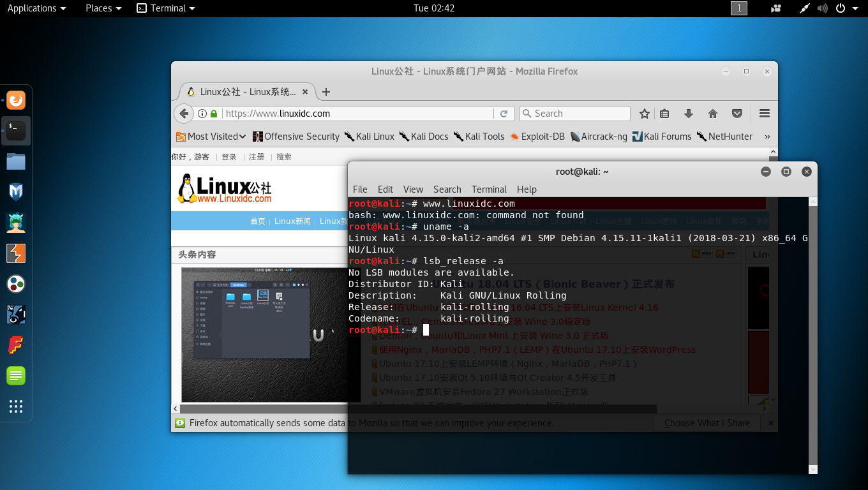Launch Metasploit from the dock
Image resolution: width=868 pixels, height=490 pixels.
[x=16, y=192]
